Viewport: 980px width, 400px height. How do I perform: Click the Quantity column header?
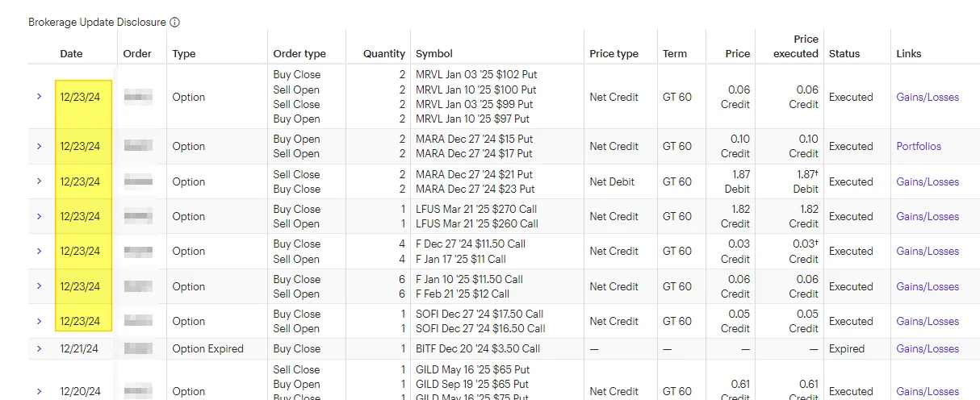point(384,53)
